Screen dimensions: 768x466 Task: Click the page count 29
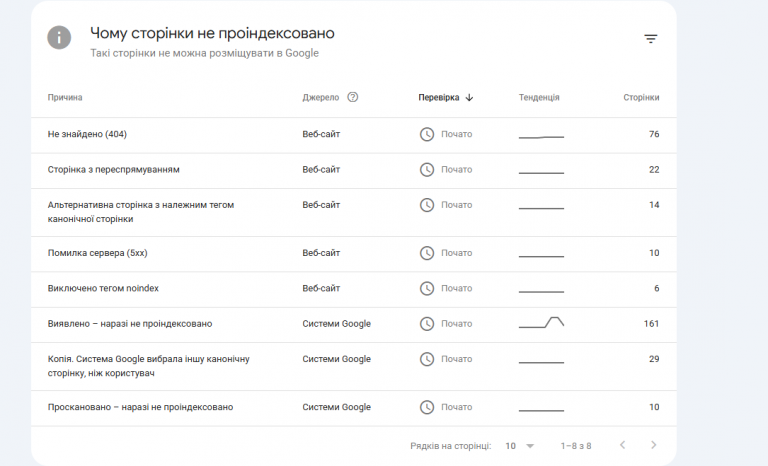pos(654,359)
